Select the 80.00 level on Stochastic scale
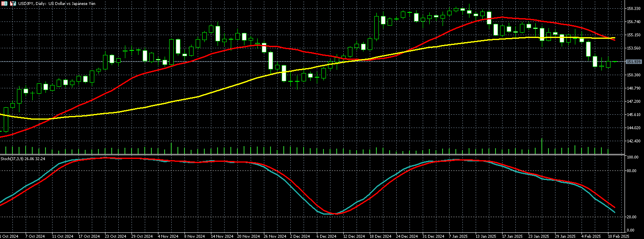Viewport: 644px width, 239px height. coord(632,170)
